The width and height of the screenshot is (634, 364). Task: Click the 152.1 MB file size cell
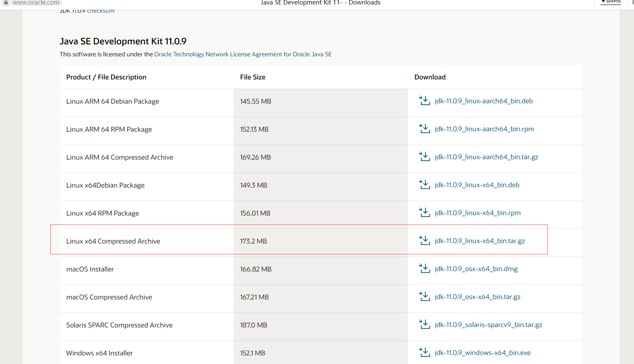click(x=321, y=352)
